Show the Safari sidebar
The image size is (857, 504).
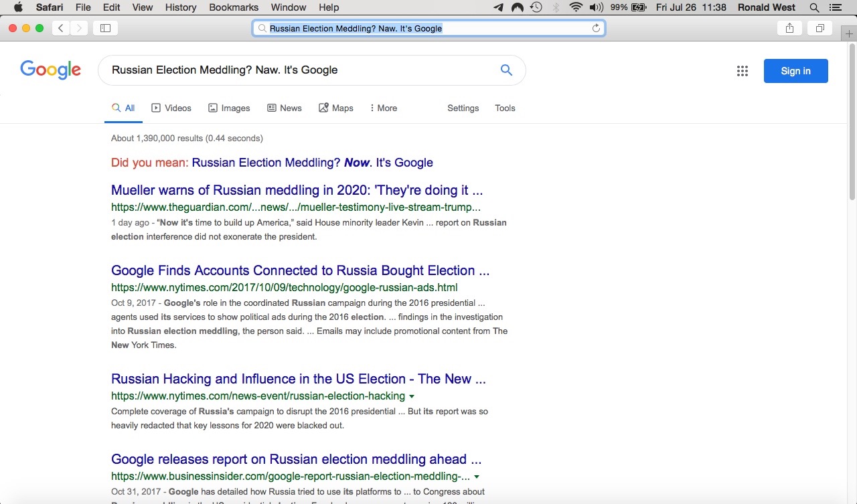[x=105, y=28]
